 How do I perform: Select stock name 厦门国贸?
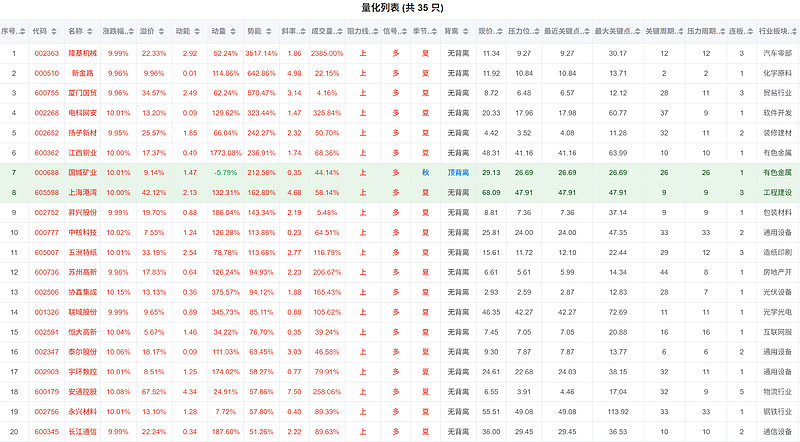(83, 93)
